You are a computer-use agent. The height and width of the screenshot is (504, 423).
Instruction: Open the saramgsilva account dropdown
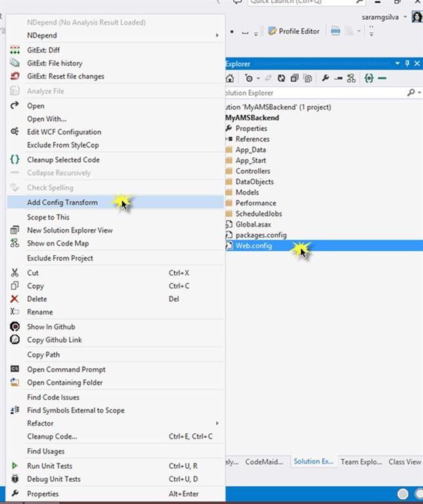405,16
